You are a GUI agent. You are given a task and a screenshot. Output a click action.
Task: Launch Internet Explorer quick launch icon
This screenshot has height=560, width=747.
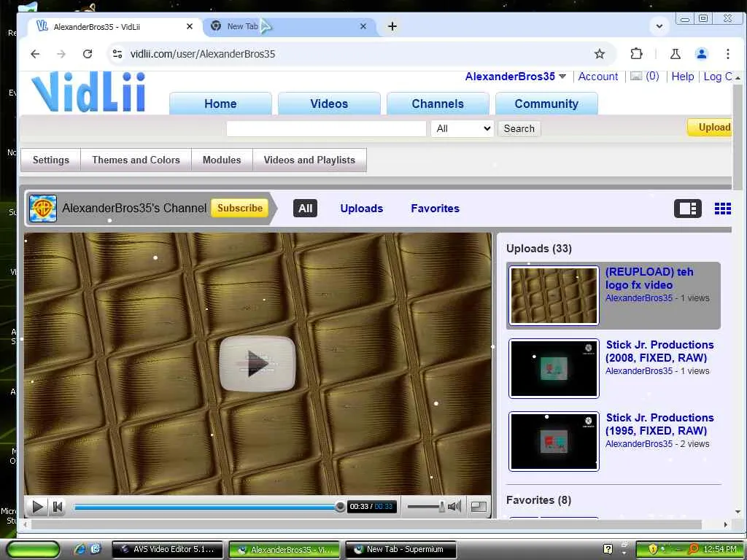pos(80,549)
